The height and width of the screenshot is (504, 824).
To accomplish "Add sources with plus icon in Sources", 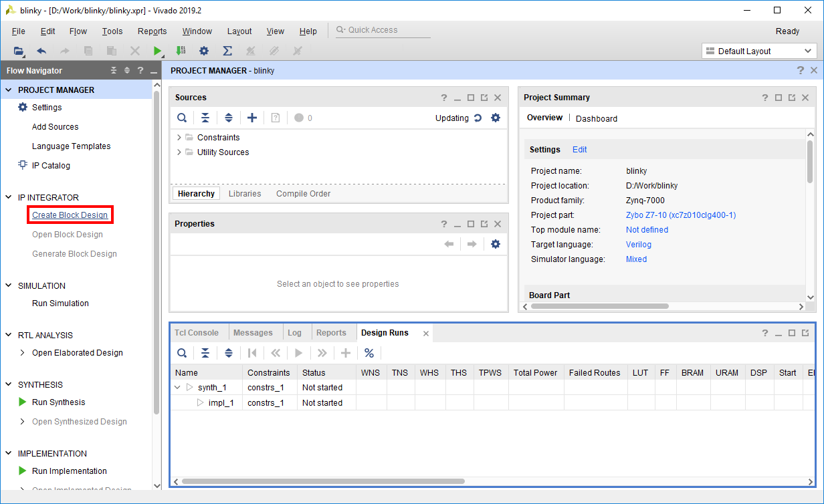I will point(252,118).
